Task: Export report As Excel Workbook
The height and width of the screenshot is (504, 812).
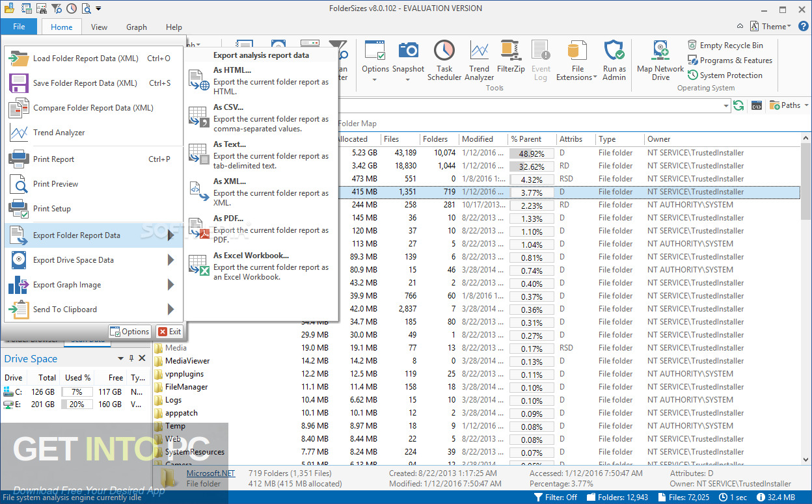Action: coord(262,265)
